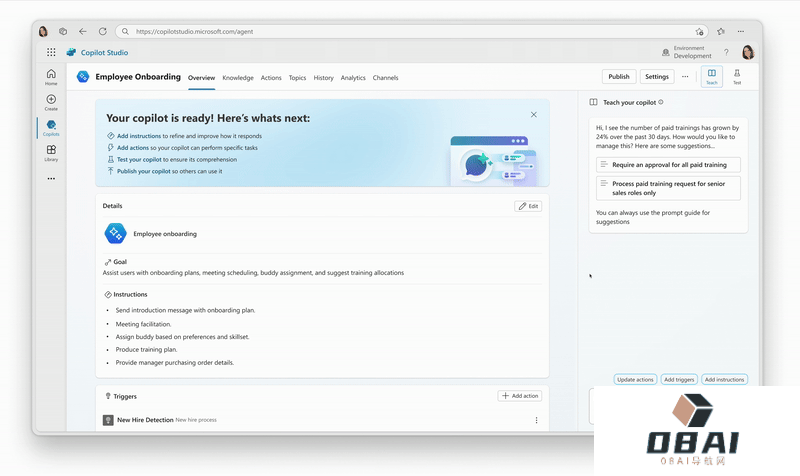
Task: Click the Add instructions suggestion chip
Action: click(724, 380)
